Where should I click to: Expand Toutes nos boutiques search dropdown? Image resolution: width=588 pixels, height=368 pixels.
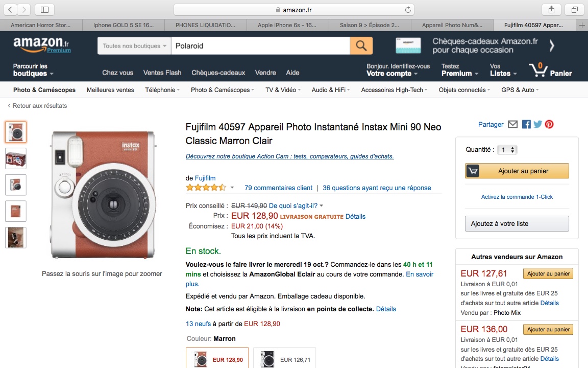pos(134,46)
